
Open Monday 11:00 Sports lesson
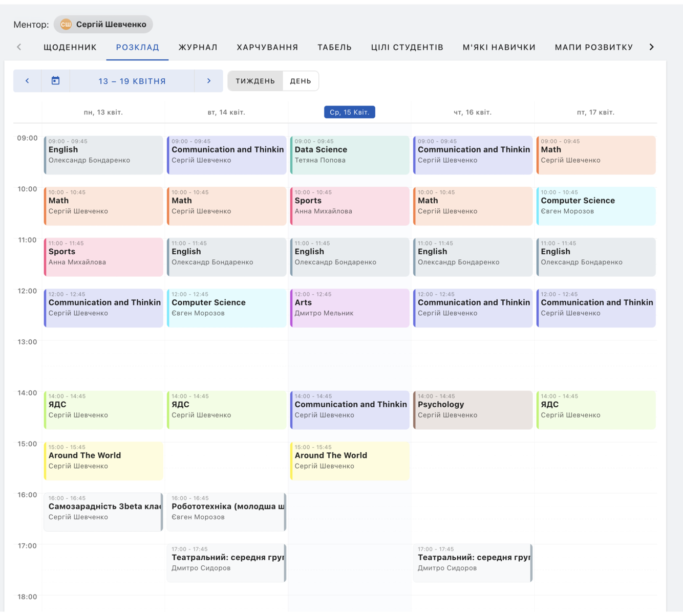103,257
